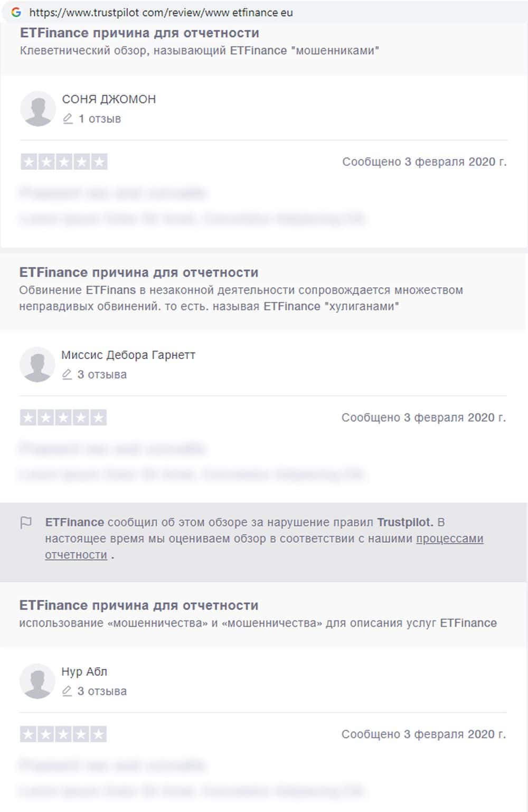The width and height of the screenshot is (528, 812).
Task: Click star rating of Нур Абл's review
Action: [x=63, y=734]
